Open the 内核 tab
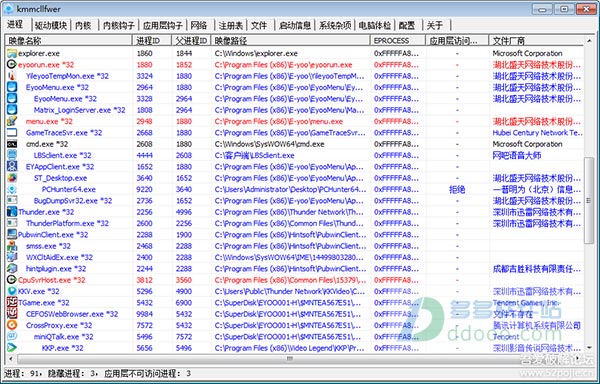The image size is (600, 384). pos(83,26)
